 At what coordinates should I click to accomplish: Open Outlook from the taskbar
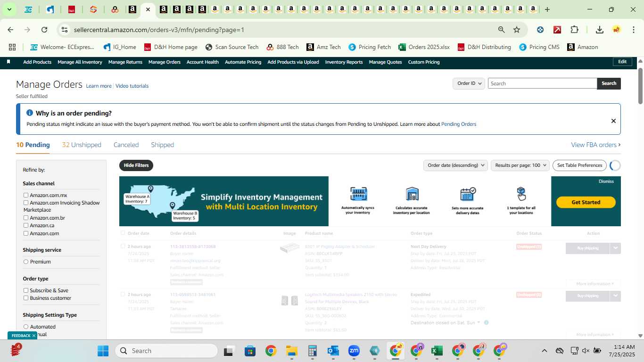(x=333, y=351)
